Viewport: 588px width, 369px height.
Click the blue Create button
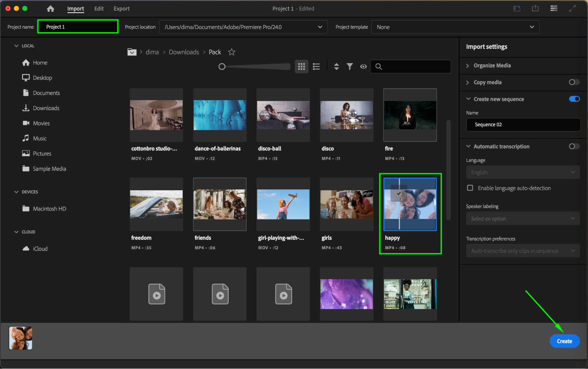click(564, 341)
